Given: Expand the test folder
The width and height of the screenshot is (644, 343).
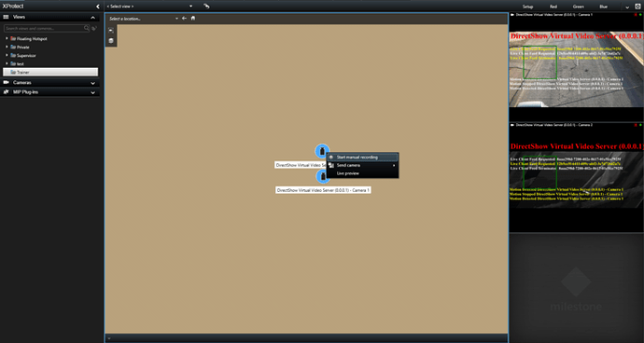Looking at the screenshot, I should coord(7,63).
